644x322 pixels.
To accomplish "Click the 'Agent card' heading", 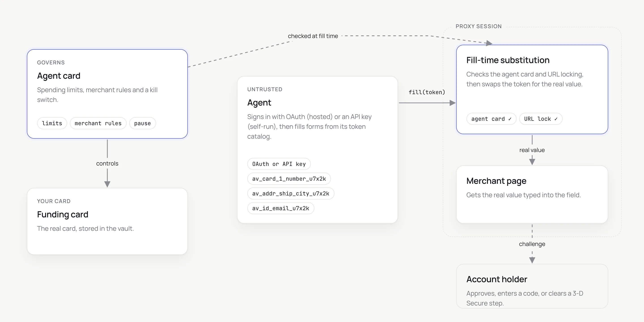I will [59, 76].
